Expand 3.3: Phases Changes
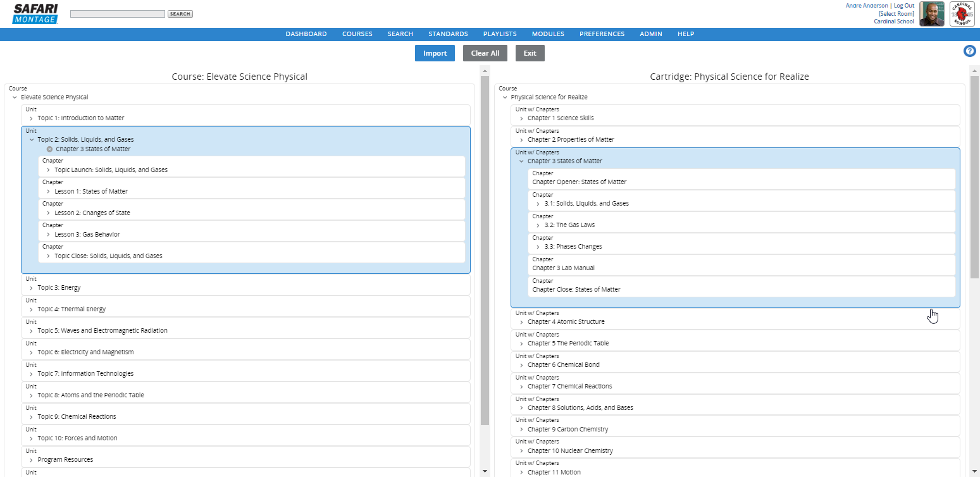The image size is (980, 477). (538, 247)
